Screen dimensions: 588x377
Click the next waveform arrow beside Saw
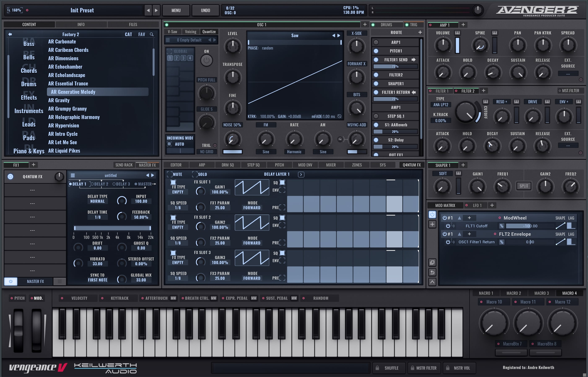[339, 35]
